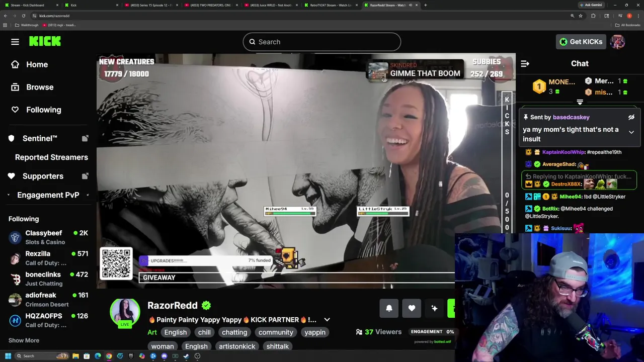Select the chatting tag
Viewport: 644px width, 362px height.
pyautogui.click(x=234, y=332)
